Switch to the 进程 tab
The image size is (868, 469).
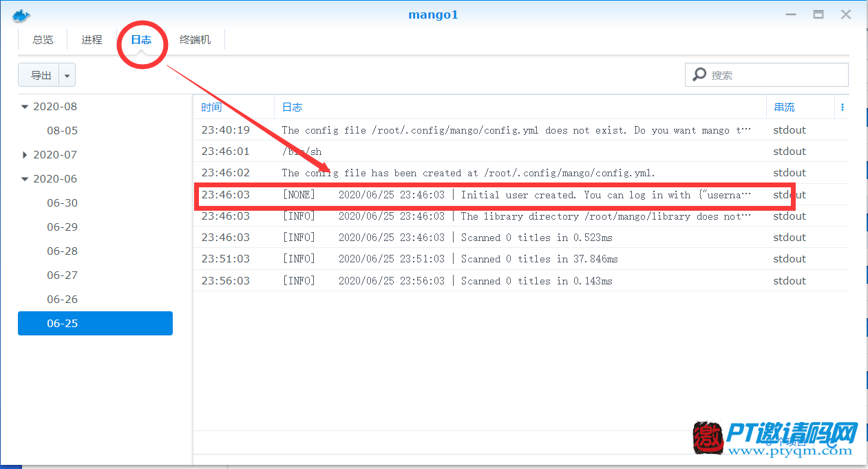(x=92, y=40)
